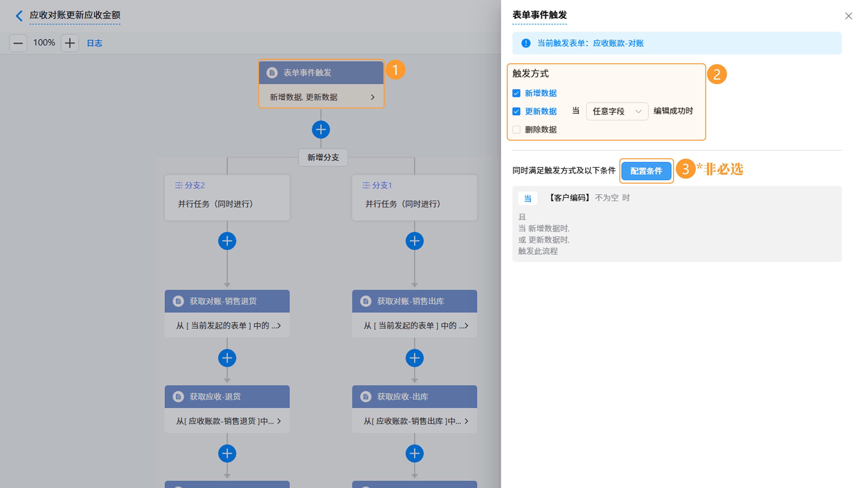Click the 获取应收-出库 node icon
868x488 pixels.
point(366,397)
